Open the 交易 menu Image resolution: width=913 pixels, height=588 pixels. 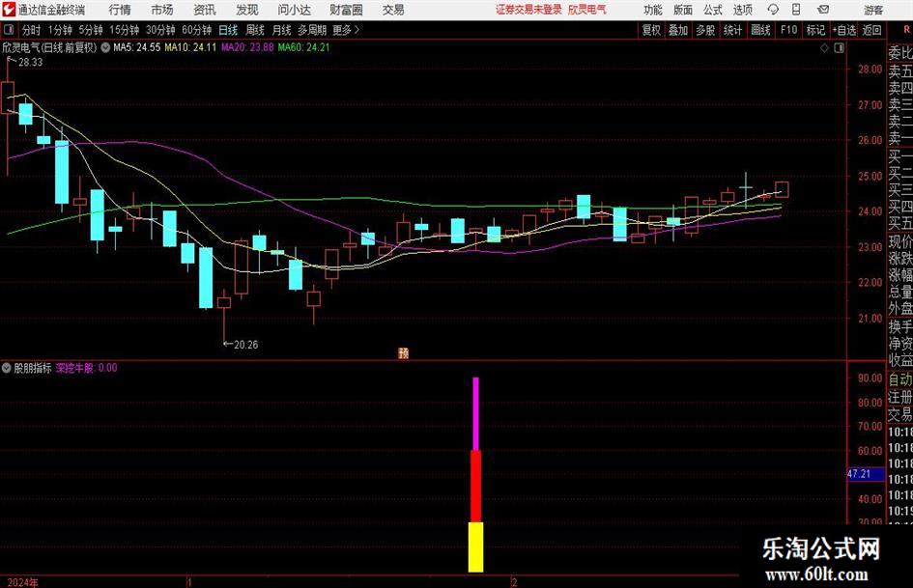pos(393,10)
